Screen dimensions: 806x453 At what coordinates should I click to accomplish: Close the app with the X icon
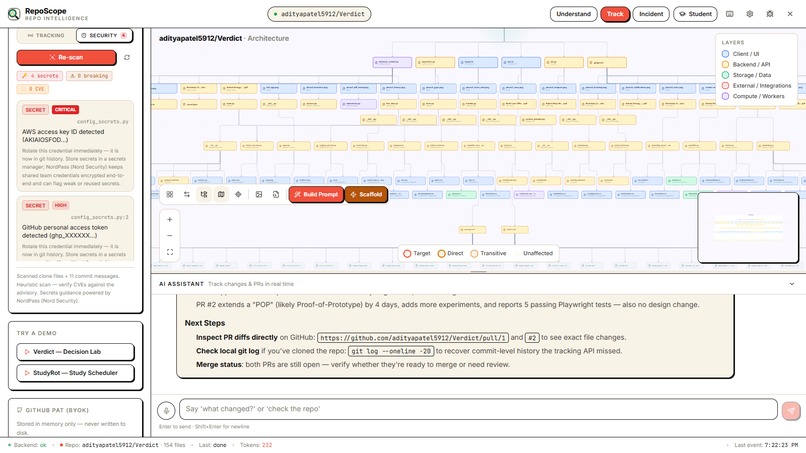tap(790, 14)
